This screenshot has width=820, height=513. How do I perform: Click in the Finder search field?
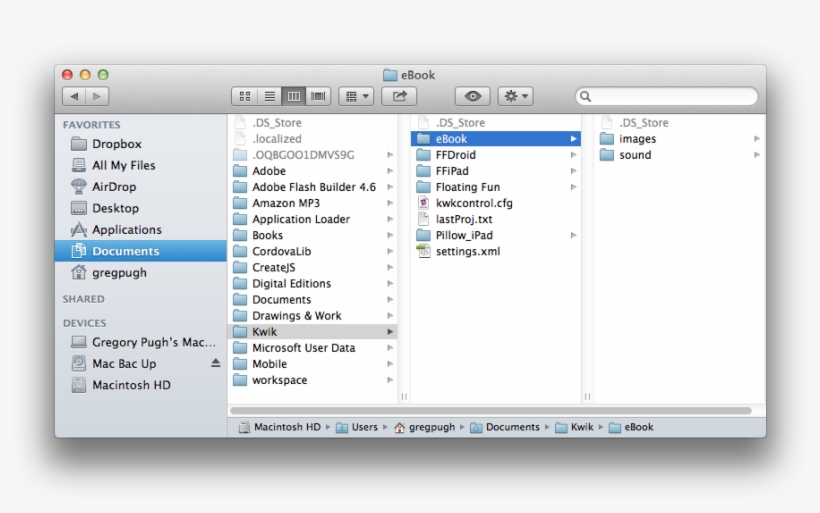pyautogui.click(x=670, y=97)
